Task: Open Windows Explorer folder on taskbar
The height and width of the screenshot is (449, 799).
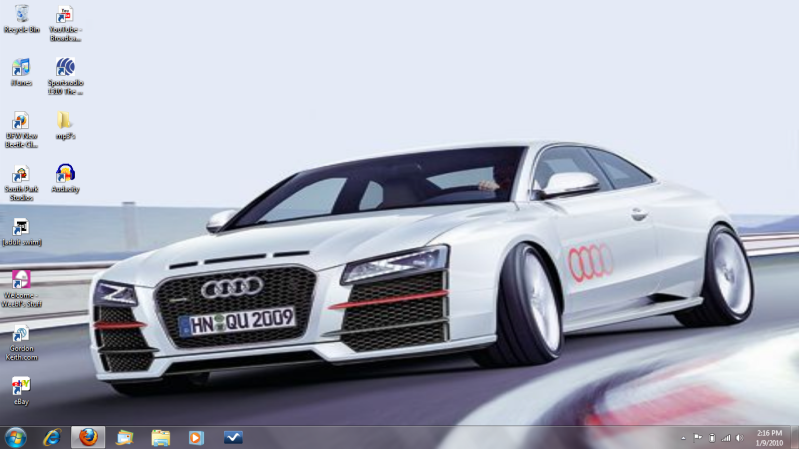Action: click(161, 437)
